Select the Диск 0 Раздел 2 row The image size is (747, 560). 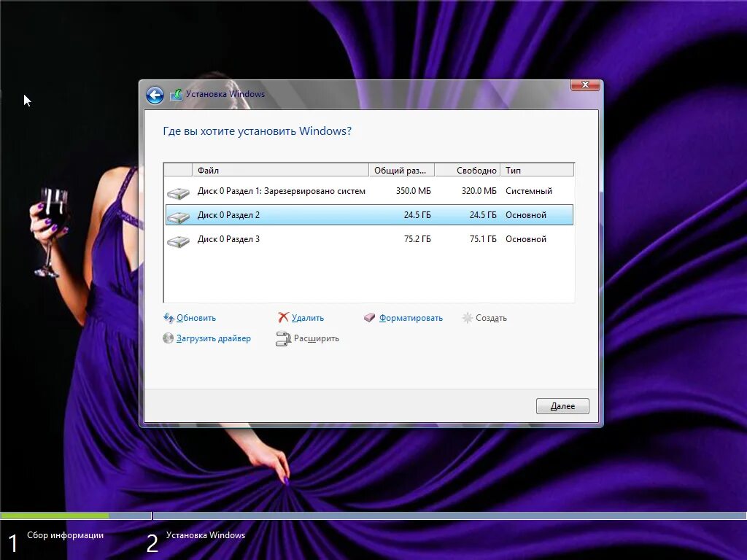coord(369,215)
